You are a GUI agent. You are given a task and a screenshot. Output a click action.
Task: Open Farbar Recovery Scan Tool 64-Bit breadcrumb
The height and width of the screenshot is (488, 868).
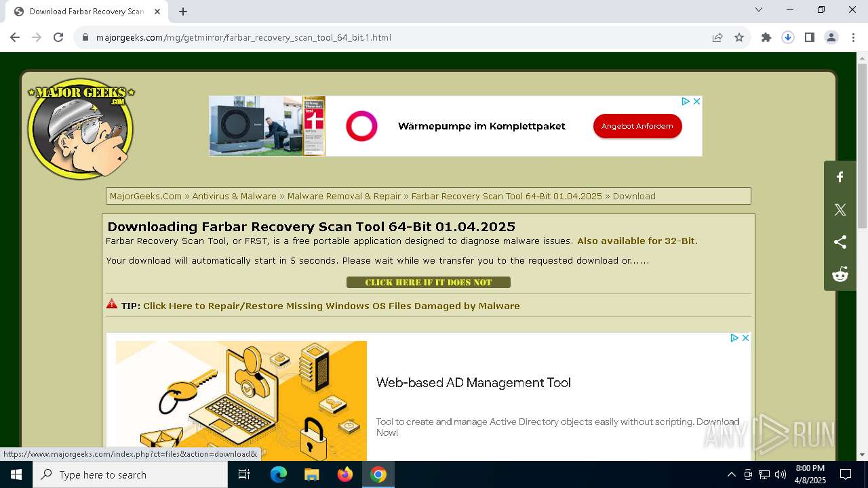coord(507,196)
